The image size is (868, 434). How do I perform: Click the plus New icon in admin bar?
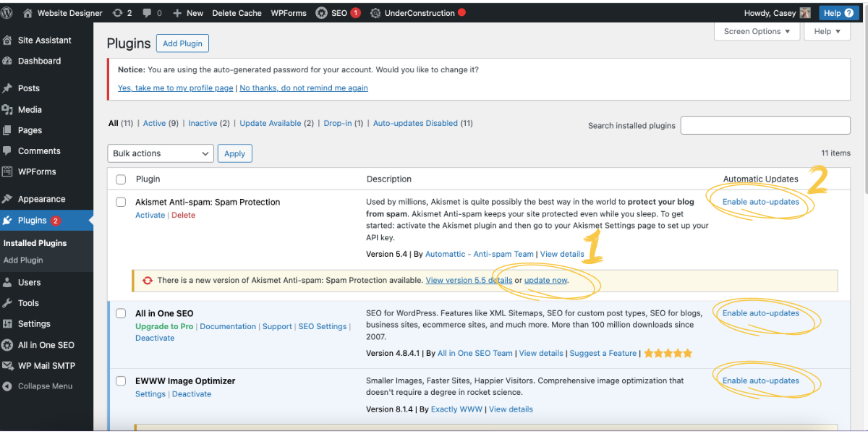tap(178, 13)
